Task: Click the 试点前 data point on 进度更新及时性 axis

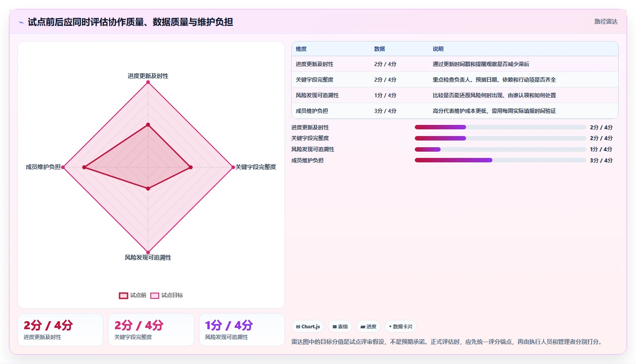Action: (x=148, y=124)
